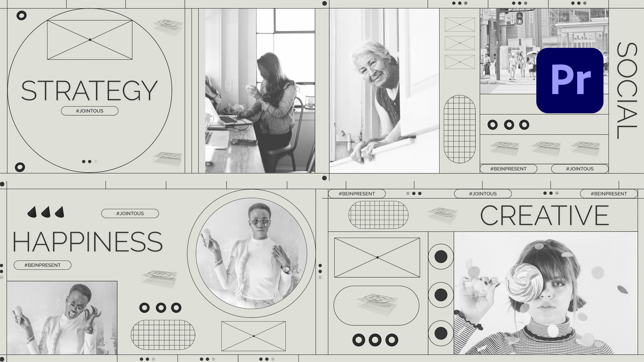Click the grid capsule shape beside the elderly woman photo
Image resolution: width=644 pixels, height=362 pixels.
[460, 129]
